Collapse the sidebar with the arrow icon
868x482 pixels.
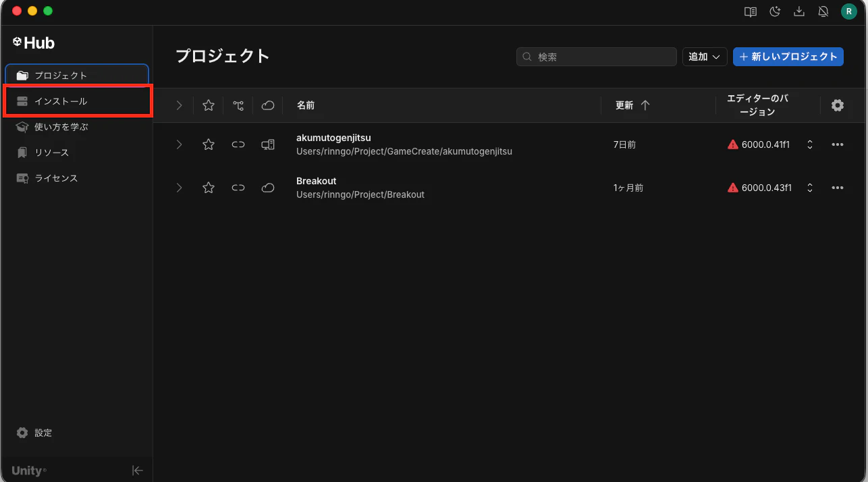pos(138,471)
